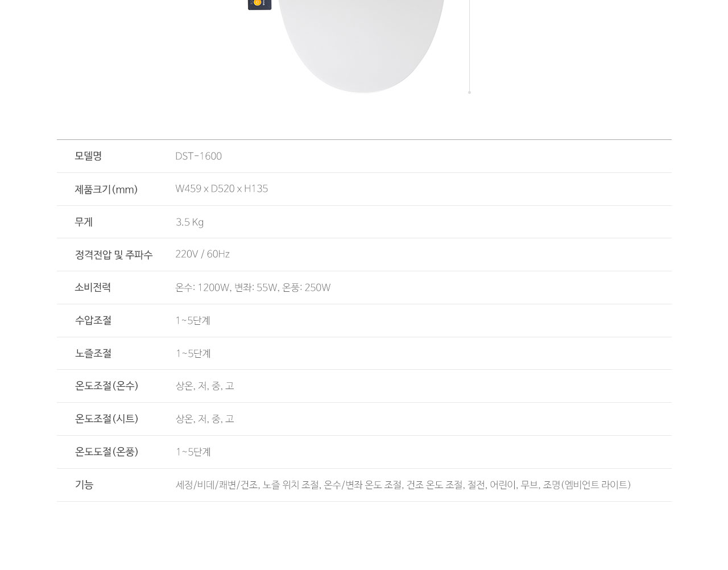Click the 모델명 row label
The image size is (728, 570).
pyautogui.click(x=88, y=156)
